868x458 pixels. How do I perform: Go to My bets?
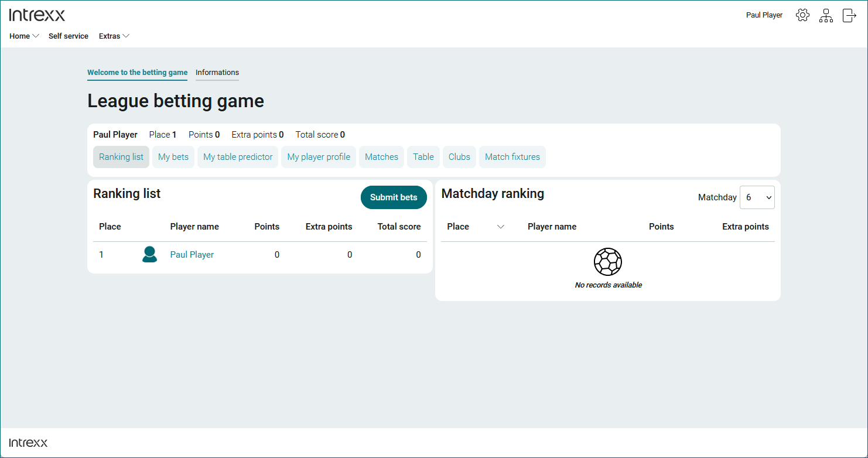point(173,157)
